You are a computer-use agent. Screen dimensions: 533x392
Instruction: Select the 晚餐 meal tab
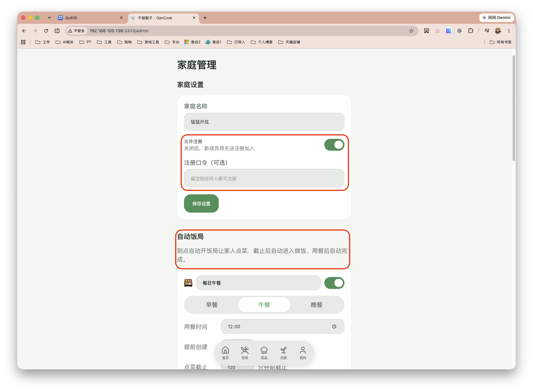click(x=316, y=305)
